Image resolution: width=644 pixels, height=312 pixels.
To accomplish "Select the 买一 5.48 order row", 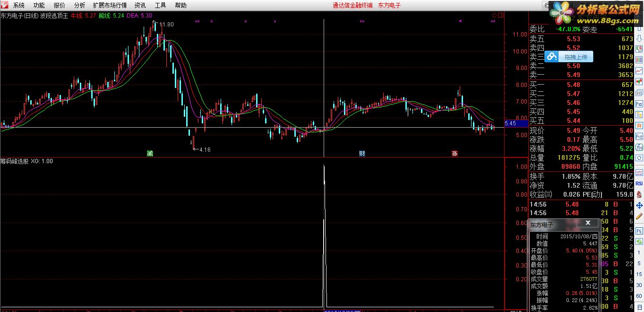I will pyautogui.click(x=581, y=85).
